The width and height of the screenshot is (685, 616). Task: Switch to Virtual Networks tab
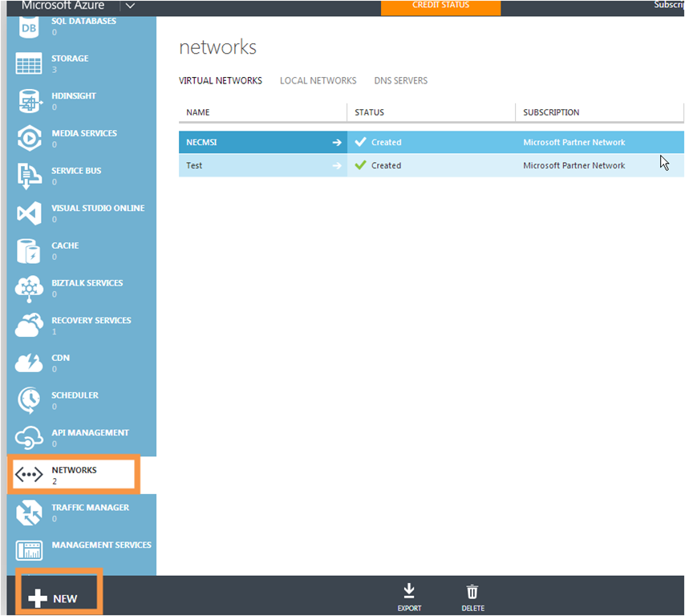coord(220,81)
